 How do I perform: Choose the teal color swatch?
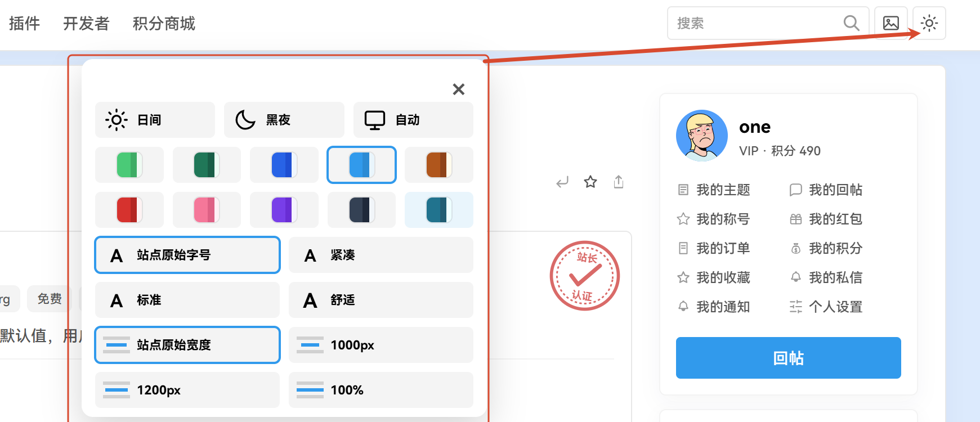point(439,210)
